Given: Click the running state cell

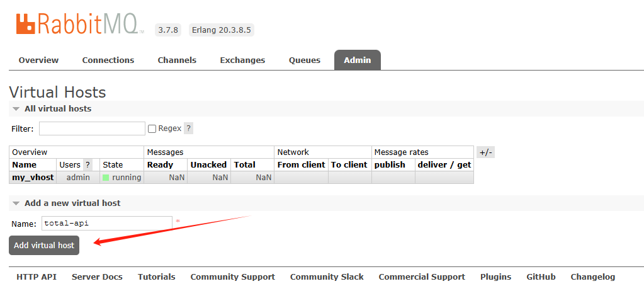Looking at the screenshot, I should click(x=122, y=178).
